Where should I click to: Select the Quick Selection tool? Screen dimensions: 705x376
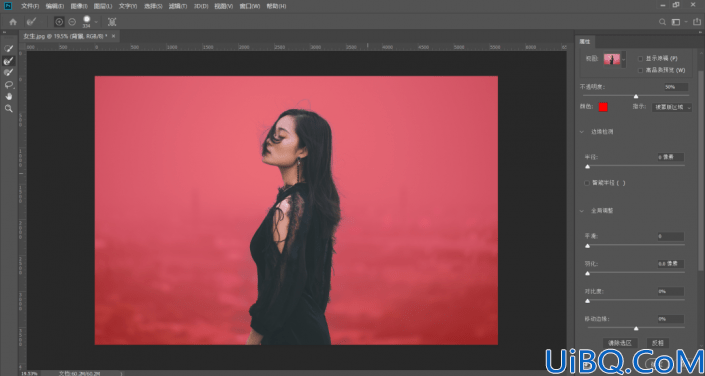(9, 49)
